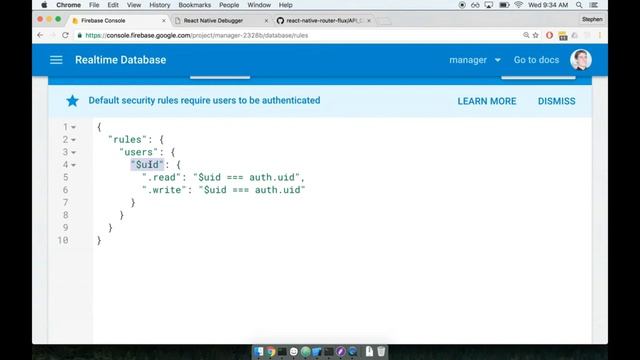This screenshot has width=640, height=360.
Task: Collapse the "rules" fold arrow on line 2
Action: pyautogui.click(x=73, y=140)
